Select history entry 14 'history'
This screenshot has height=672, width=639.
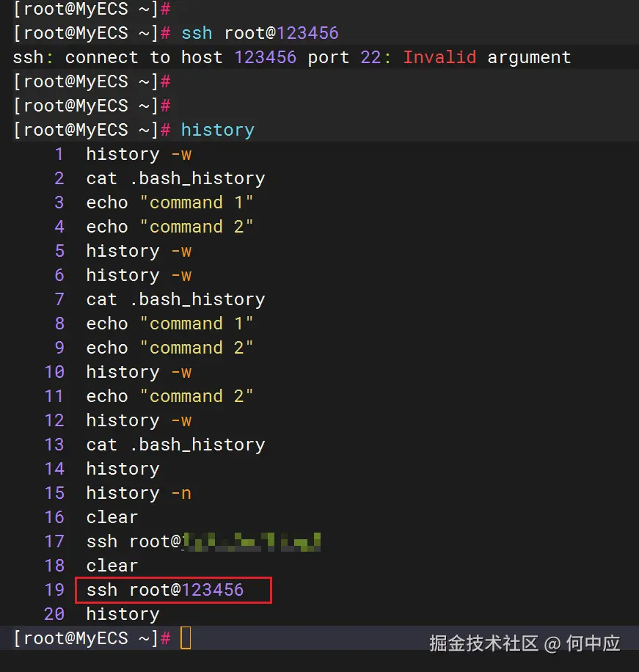pyautogui.click(x=123, y=469)
